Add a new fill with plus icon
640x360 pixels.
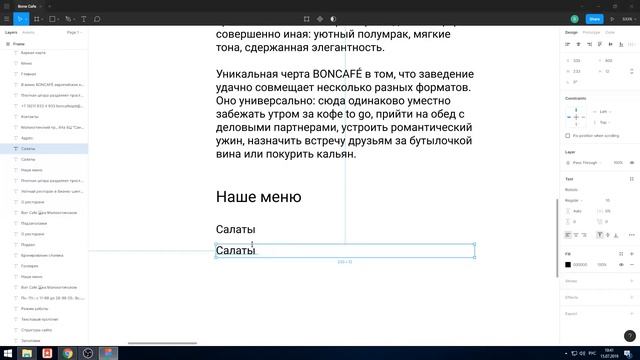(x=632, y=254)
